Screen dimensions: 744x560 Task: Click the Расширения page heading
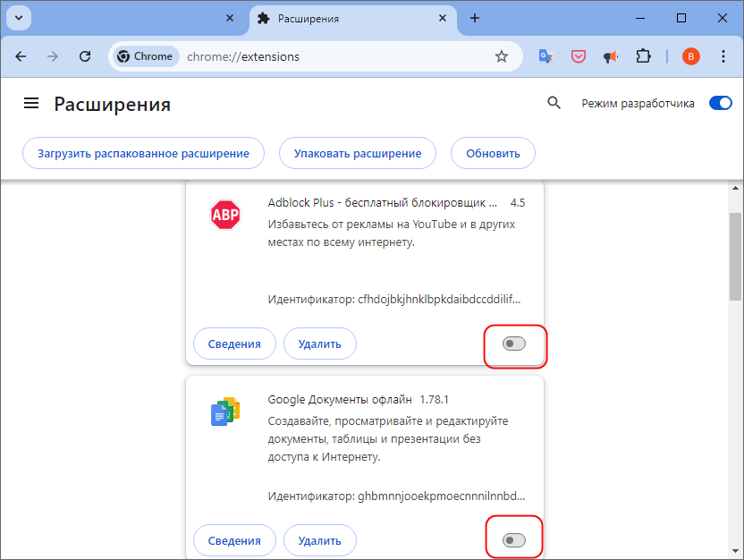113,104
